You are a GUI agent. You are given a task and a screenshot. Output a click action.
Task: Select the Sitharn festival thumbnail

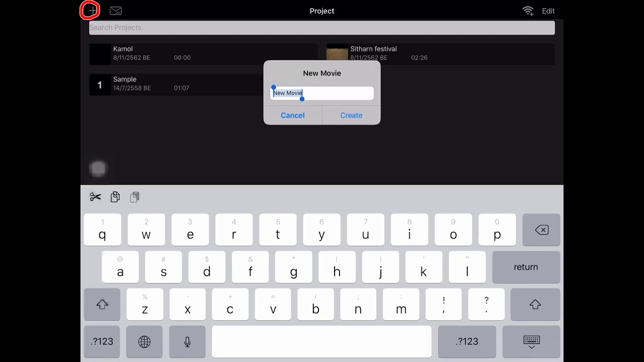337,54
